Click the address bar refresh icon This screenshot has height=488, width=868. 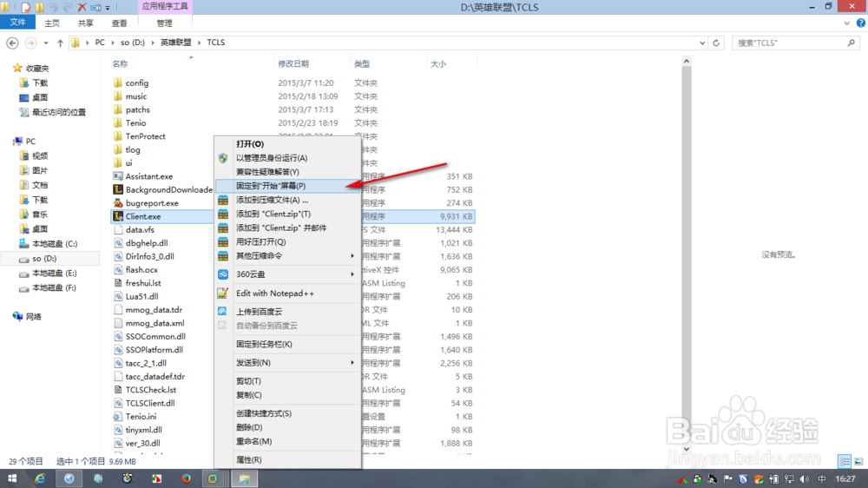[716, 43]
